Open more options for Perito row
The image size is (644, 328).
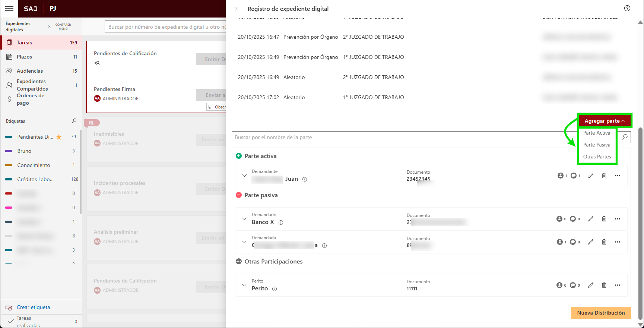[x=618, y=285]
